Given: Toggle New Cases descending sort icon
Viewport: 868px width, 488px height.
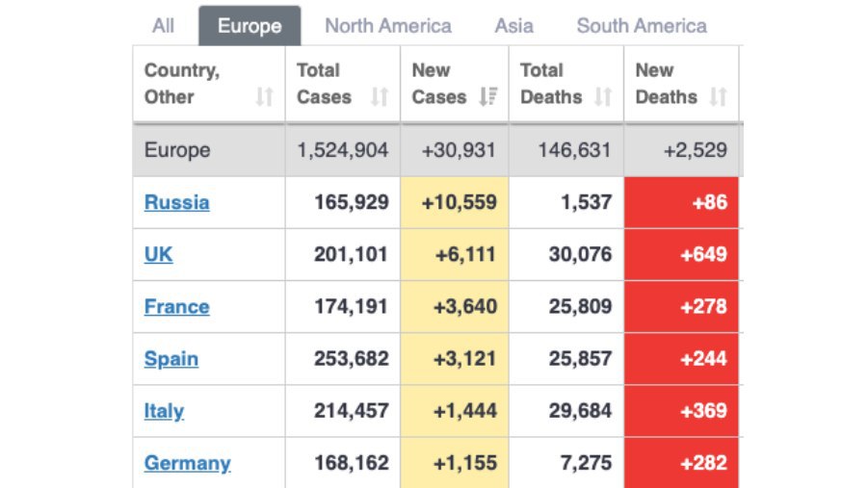Looking at the screenshot, I should [488, 97].
